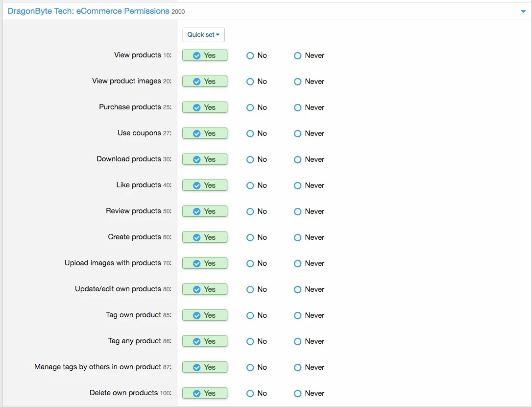
Task: Select Never for Purchase products
Action: coord(297,107)
